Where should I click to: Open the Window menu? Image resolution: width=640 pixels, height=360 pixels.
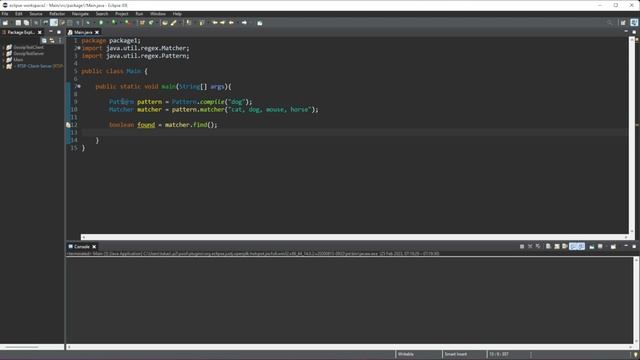(x=158, y=14)
